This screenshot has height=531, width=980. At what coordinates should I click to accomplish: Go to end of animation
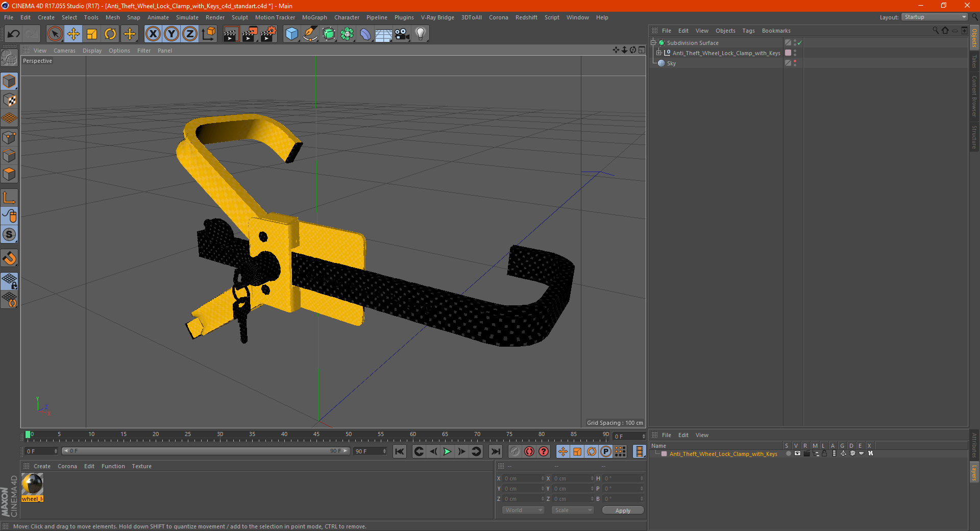[x=495, y=451]
